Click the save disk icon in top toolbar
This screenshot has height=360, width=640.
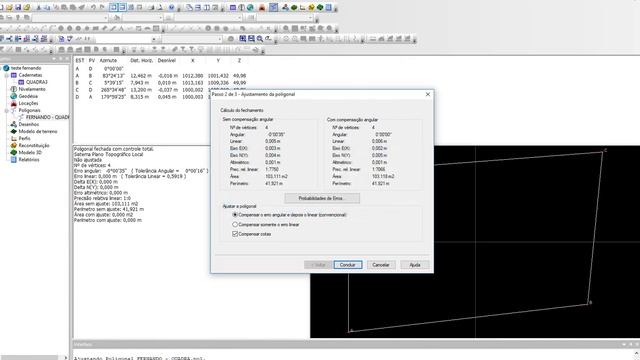[18, 7]
